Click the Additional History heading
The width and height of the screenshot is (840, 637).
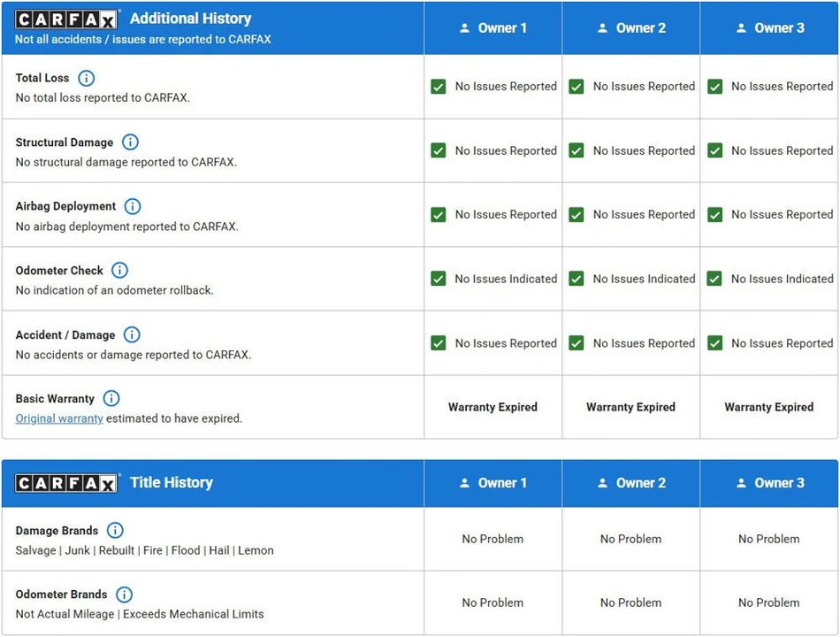(191, 19)
